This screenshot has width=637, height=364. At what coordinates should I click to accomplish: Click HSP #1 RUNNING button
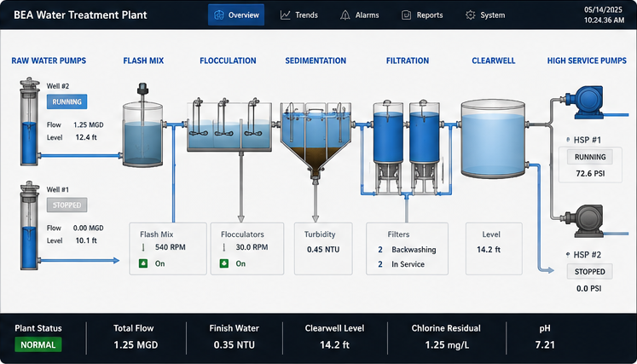pyautogui.click(x=590, y=157)
